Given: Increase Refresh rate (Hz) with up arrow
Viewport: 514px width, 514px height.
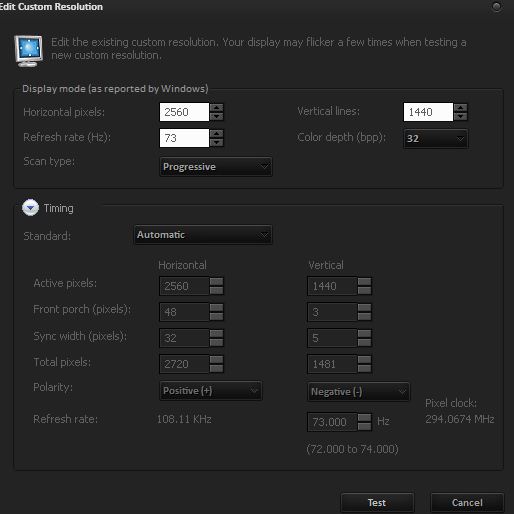Looking at the screenshot, I should point(217,134).
